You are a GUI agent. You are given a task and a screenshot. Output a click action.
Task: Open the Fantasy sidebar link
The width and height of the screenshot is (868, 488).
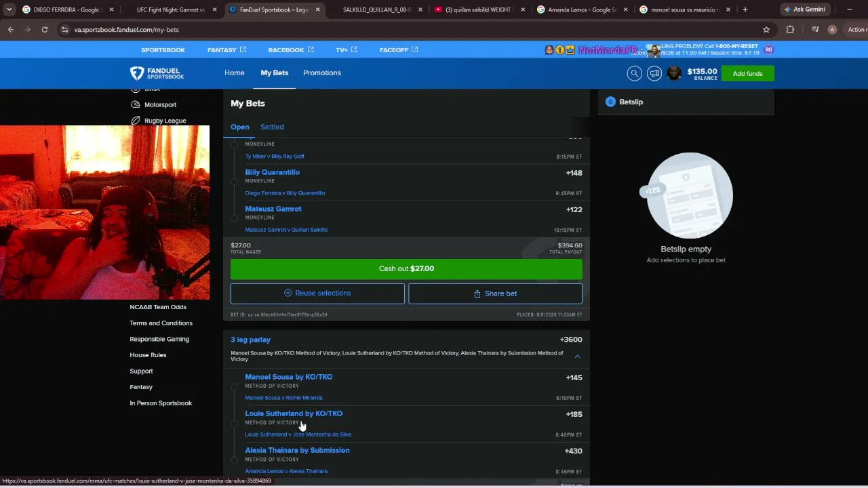click(141, 387)
